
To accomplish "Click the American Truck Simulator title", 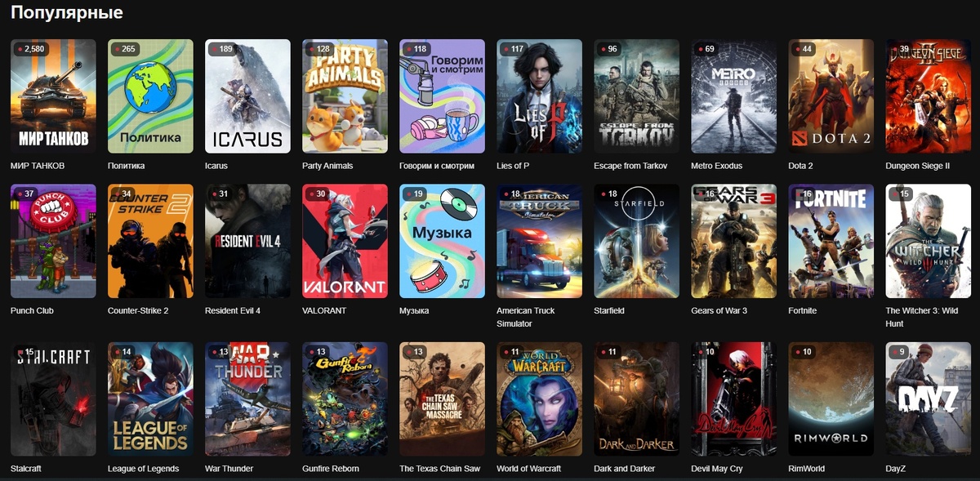I will [x=526, y=317].
